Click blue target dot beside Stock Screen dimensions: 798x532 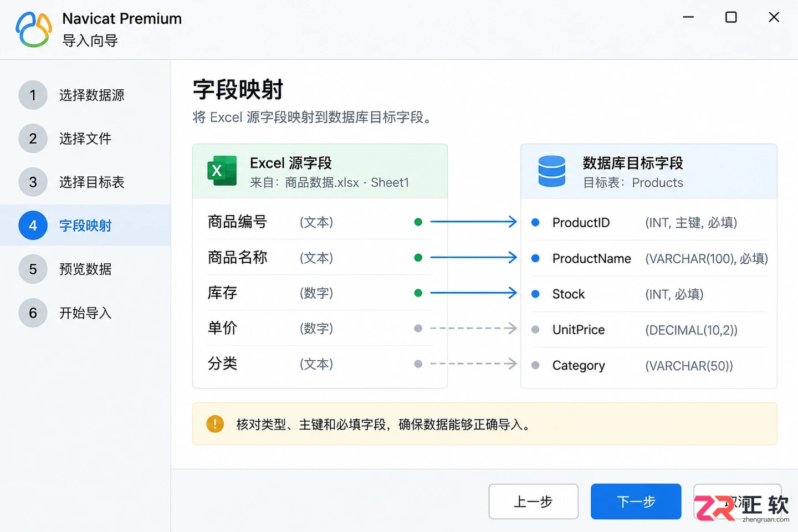coord(535,294)
